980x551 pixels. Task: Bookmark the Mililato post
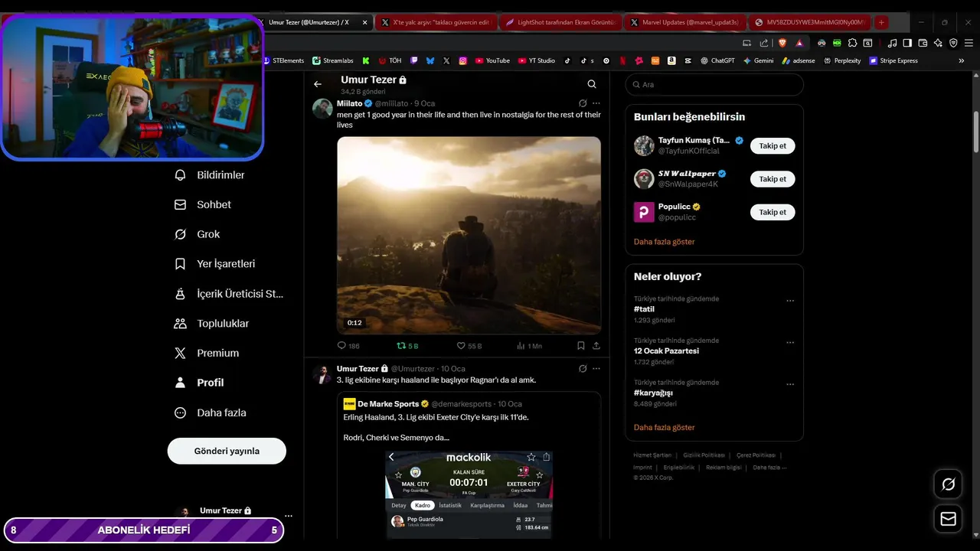click(581, 346)
